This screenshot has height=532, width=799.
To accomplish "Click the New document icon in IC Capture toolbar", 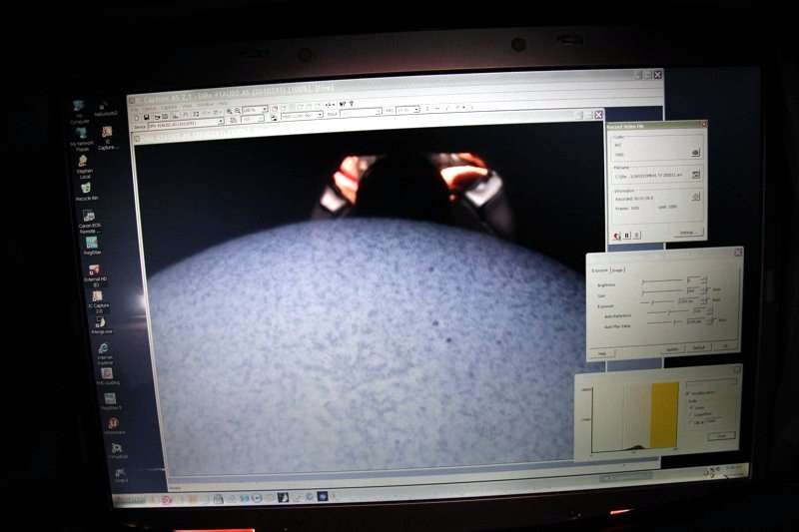I will click(137, 118).
